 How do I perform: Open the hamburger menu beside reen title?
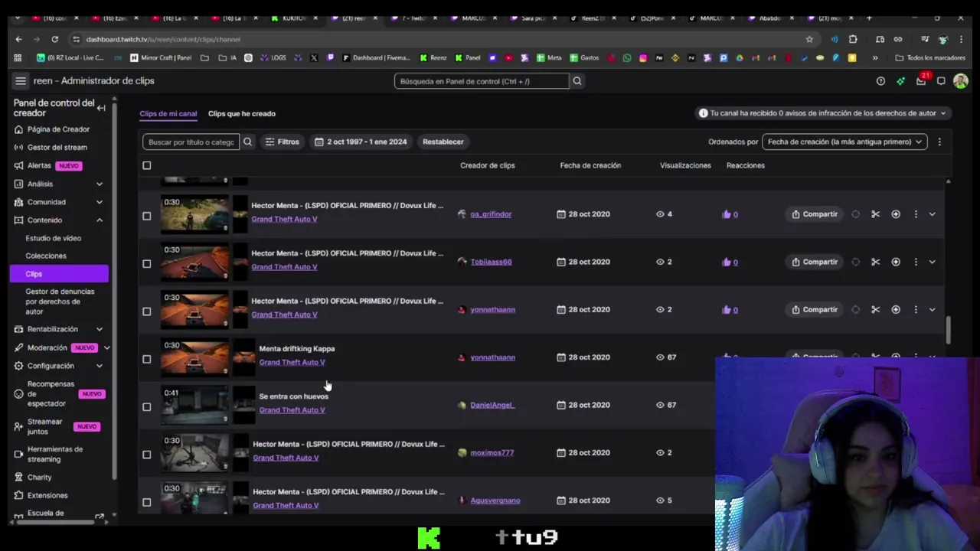(21, 81)
